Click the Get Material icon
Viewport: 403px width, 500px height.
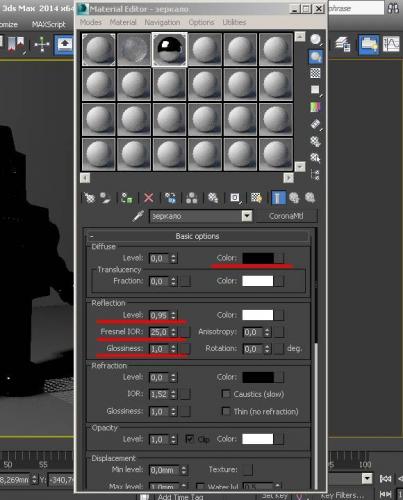coord(89,198)
